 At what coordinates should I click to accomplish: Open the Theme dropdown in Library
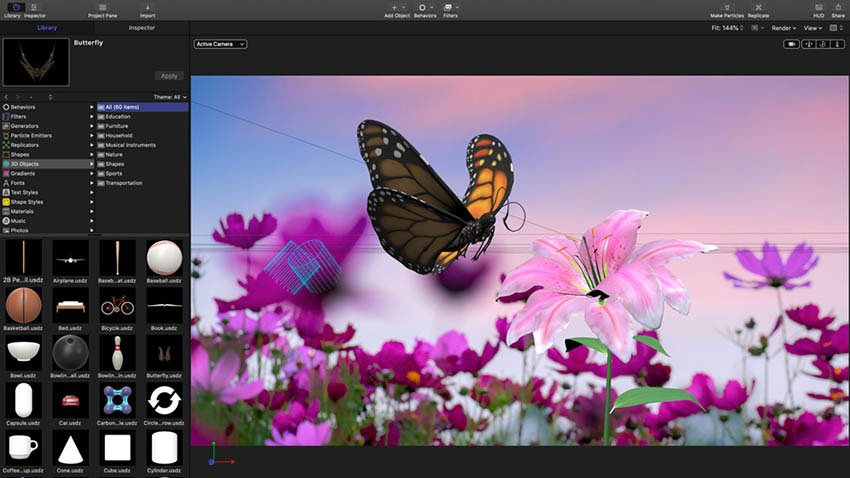coord(169,97)
